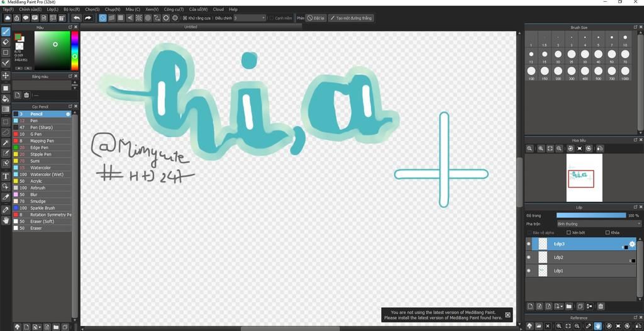Viewport: 644px width, 331px height.
Task: Open add-layer type dropdown arrow
Action: pos(562,306)
